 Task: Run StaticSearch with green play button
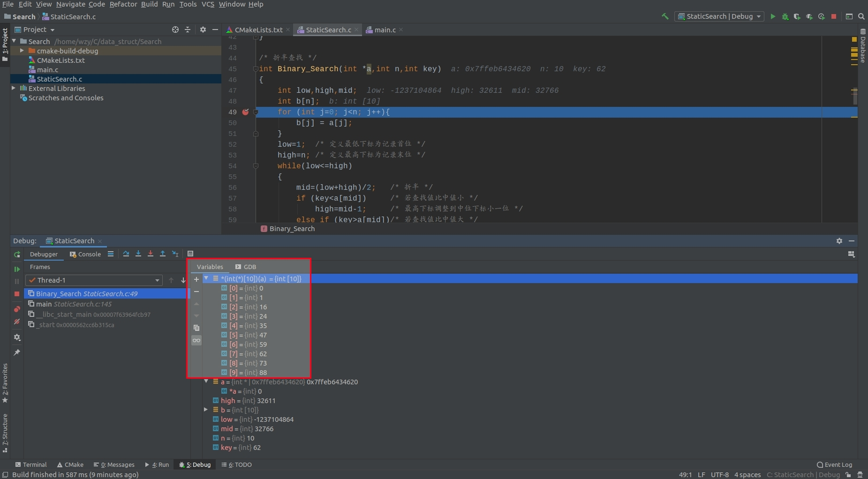[772, 16]
